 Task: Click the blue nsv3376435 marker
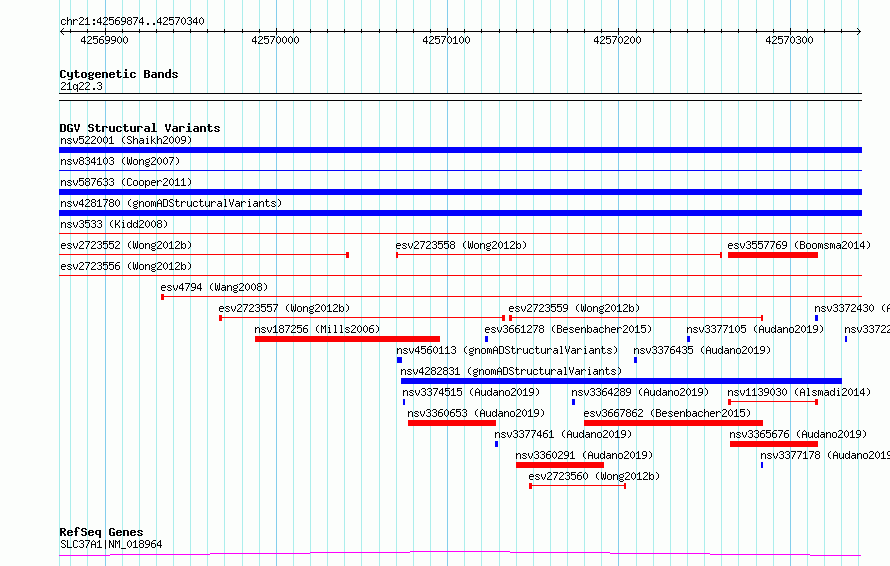click(635, 360)
